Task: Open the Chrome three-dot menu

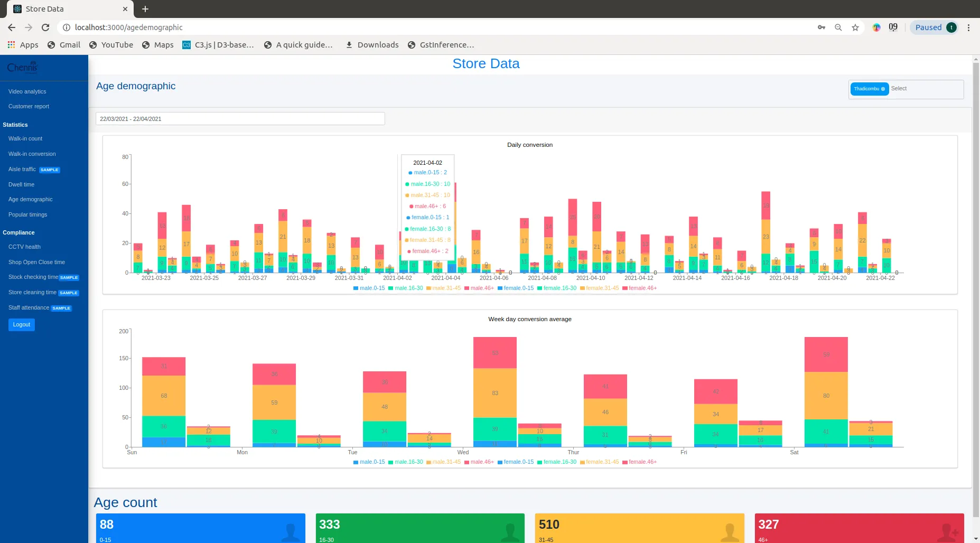Action: pyautogui.click(x=968, y=27)
